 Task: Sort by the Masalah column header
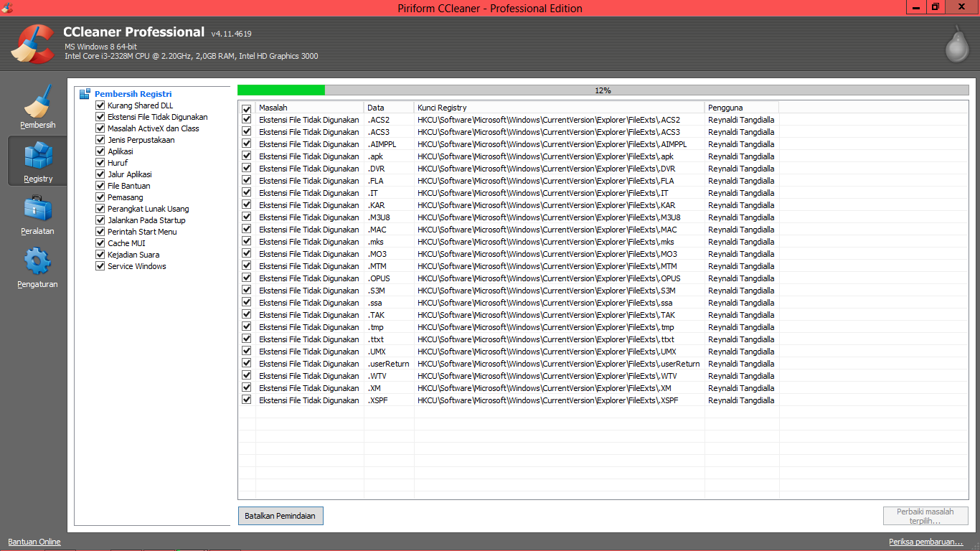point(310,108)
